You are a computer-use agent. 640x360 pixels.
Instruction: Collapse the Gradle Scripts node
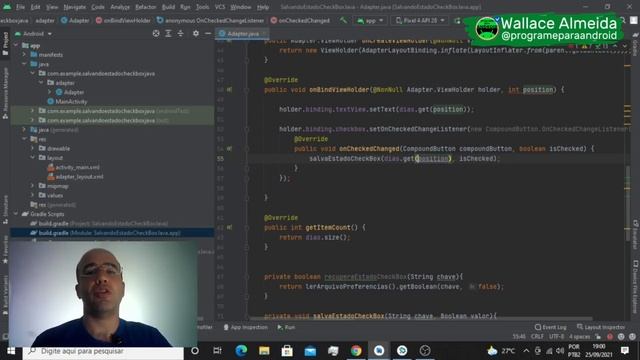(16, 214)
